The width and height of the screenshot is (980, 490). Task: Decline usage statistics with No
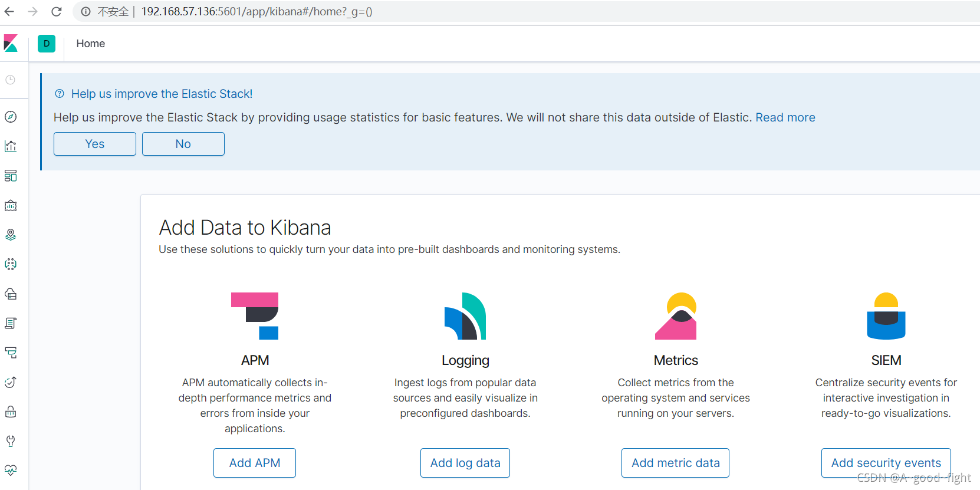click(183, 144)
